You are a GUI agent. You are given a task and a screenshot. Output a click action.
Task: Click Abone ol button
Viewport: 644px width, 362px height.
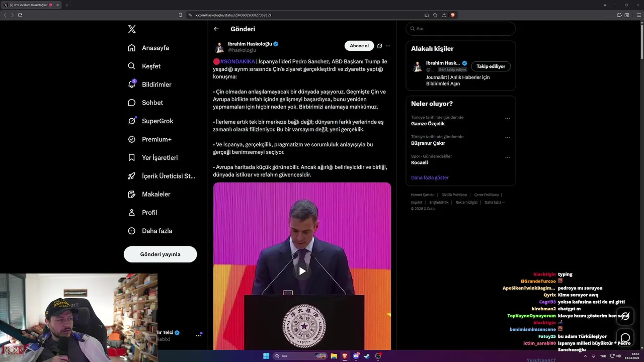click(x=359, y=46)
